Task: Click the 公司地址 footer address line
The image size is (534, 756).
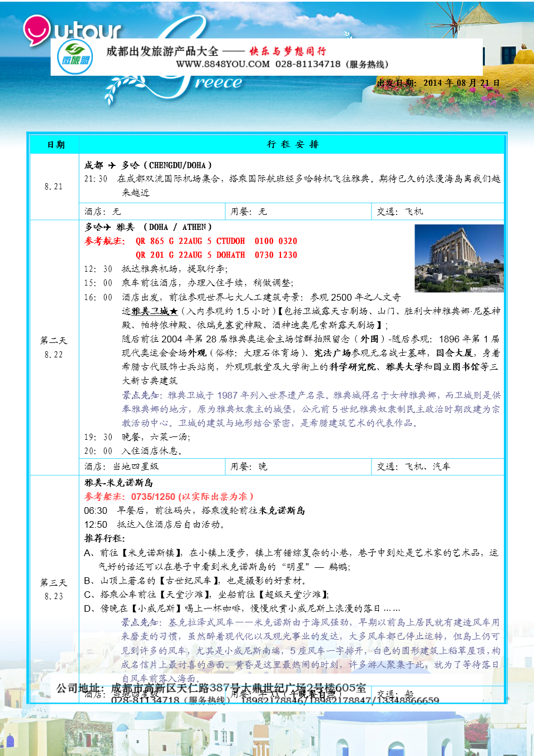Action: 211,688
